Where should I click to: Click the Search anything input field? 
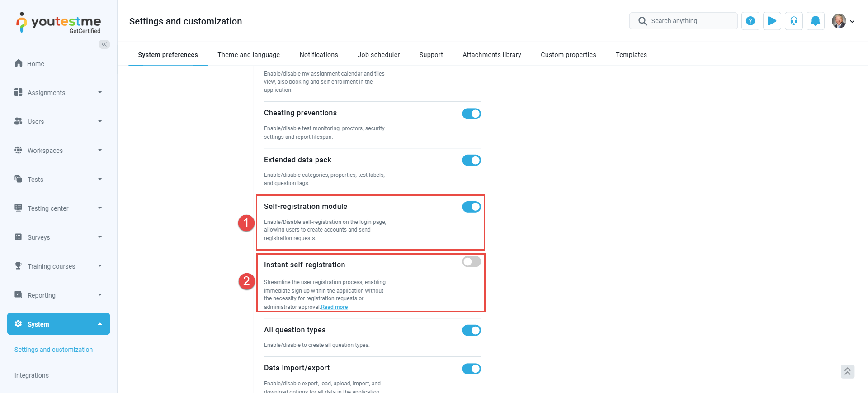tap(684, 21)
